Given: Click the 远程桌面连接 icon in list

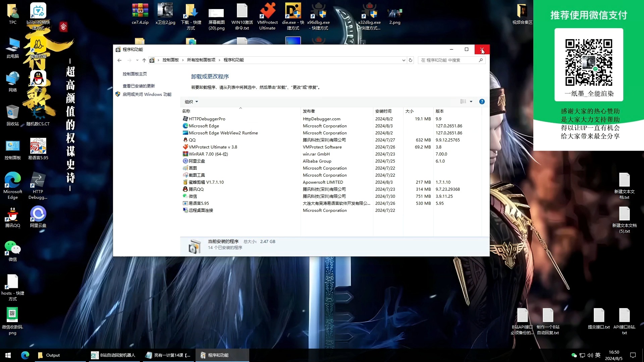Looking at the screenshot, I should [x=185, y=210].
